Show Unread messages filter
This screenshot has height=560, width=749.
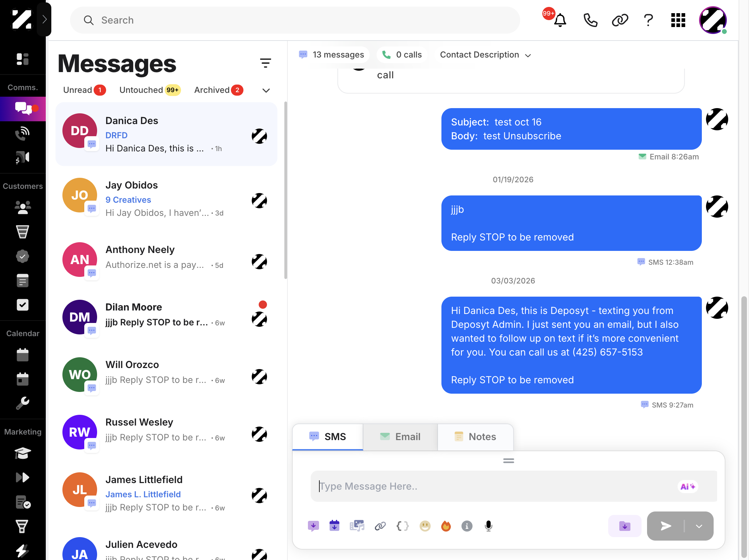pos(84,90)
